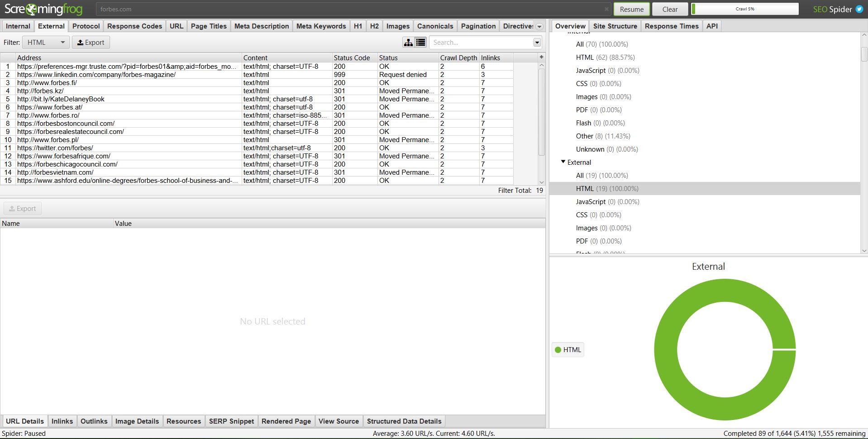Switch to list view icon
This screenshot has width=868, height=439.
click(421, 43)
